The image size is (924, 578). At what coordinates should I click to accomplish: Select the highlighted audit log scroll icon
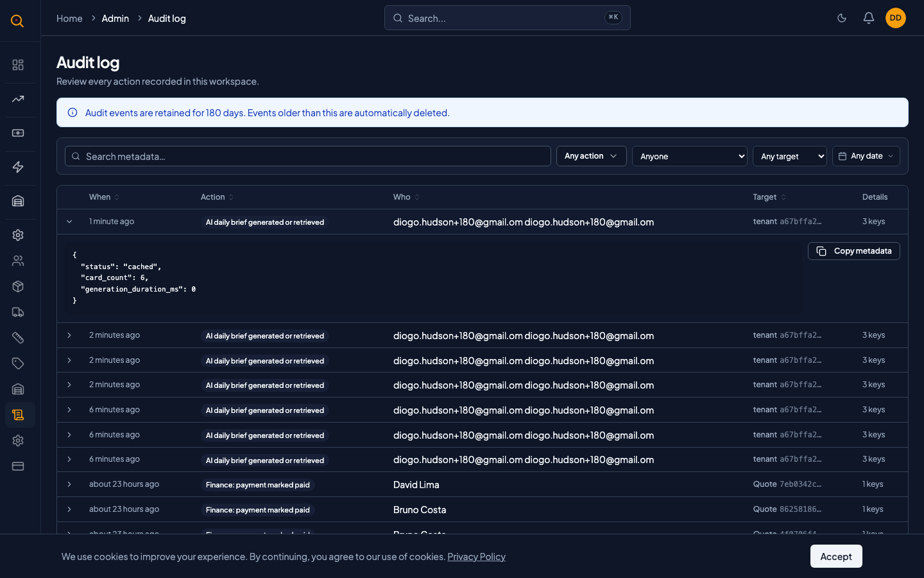(x=18, y=415)
